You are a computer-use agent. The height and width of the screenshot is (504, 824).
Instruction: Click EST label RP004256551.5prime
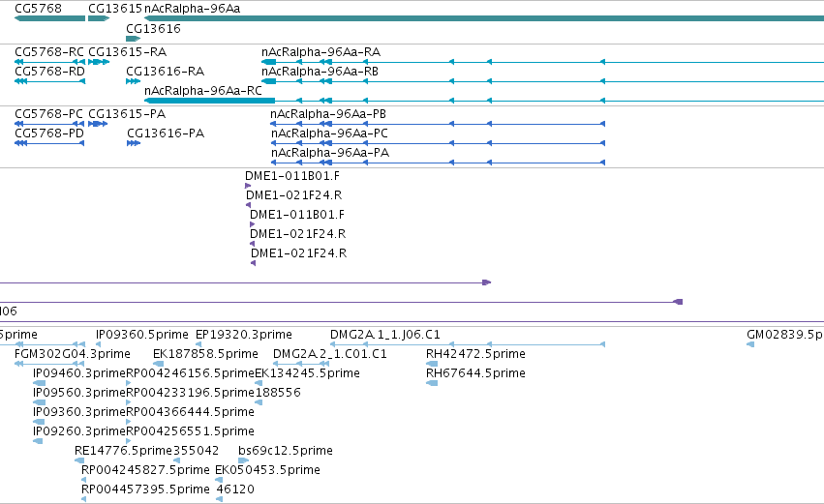[190, 431]
